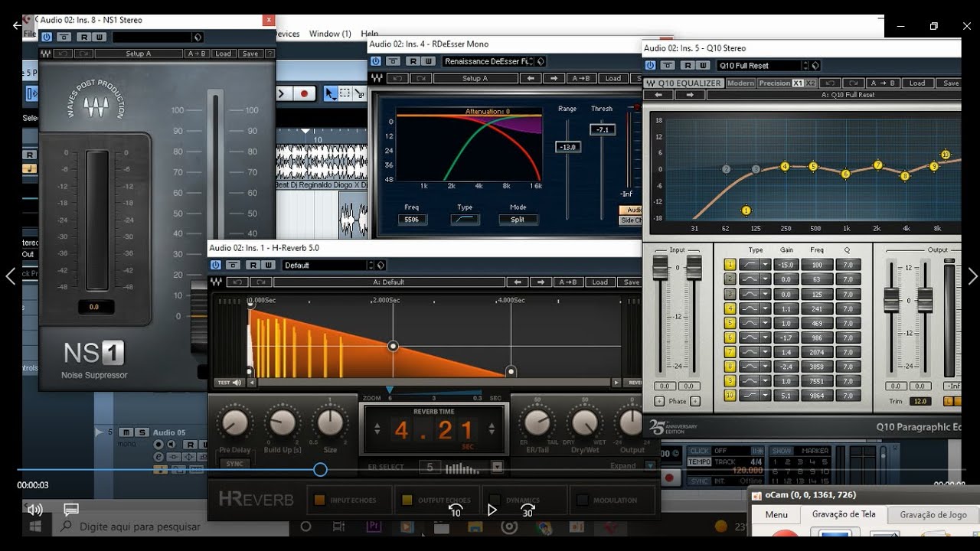This screenshot has height=551, width=980.
Task: Copy A to B in RDeEsser
Action: coord(580,78)
